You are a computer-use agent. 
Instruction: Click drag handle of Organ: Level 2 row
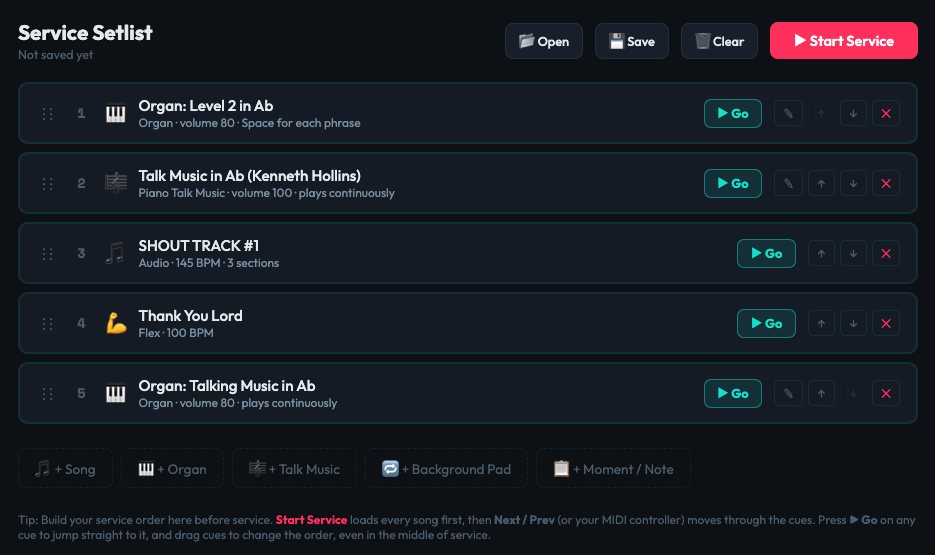48,113
